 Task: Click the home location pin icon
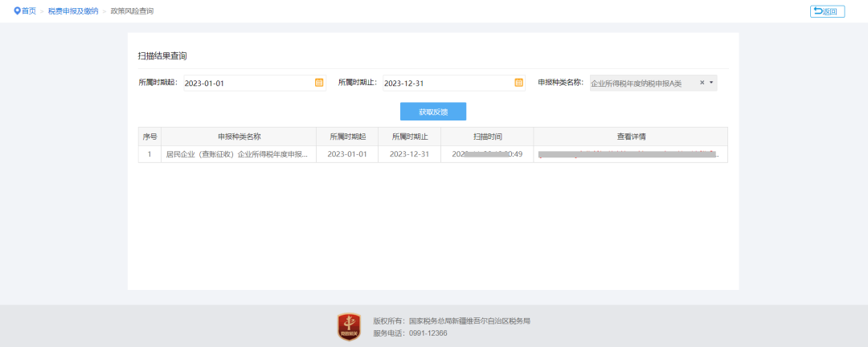click(17, 11)
